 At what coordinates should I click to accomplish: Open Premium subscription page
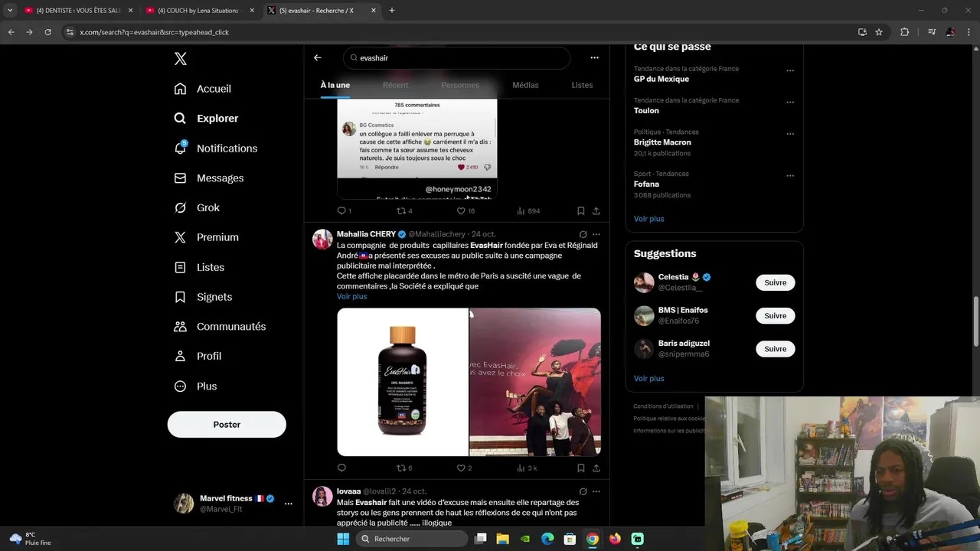tap(206, 237)
